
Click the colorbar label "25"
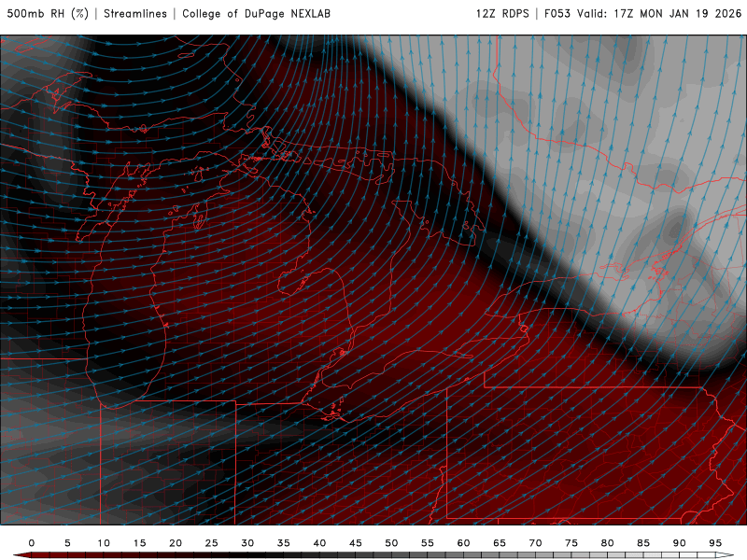(212, 543)
